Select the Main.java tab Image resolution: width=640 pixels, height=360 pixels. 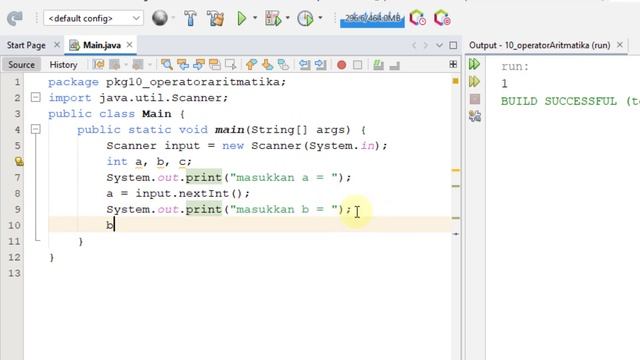click(x=102, y=45)
